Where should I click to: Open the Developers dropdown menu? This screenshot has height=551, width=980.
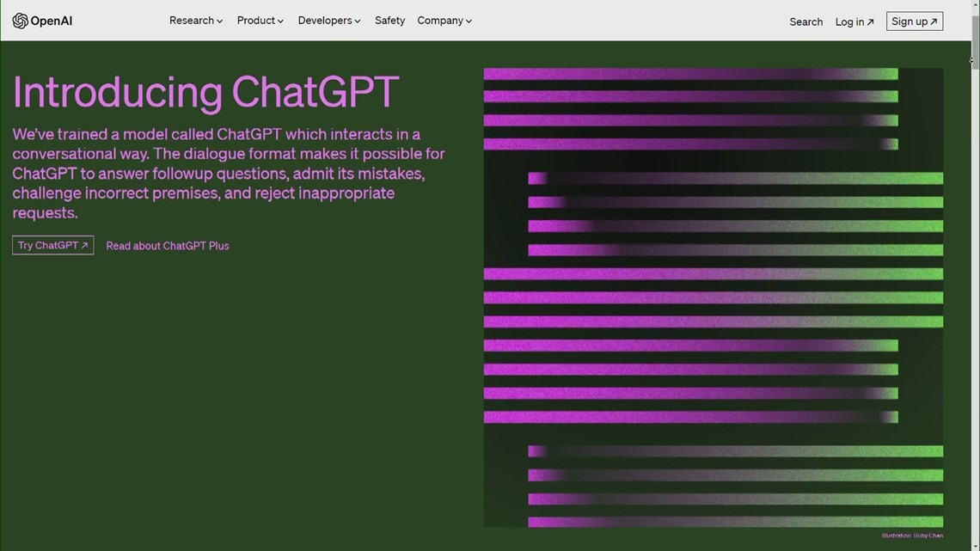click(x=328, y=21)
